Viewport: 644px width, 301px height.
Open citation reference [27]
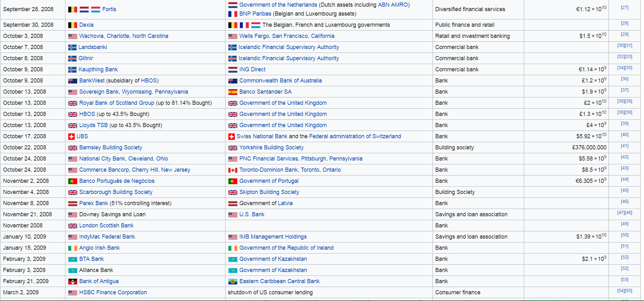pos(625,7)
